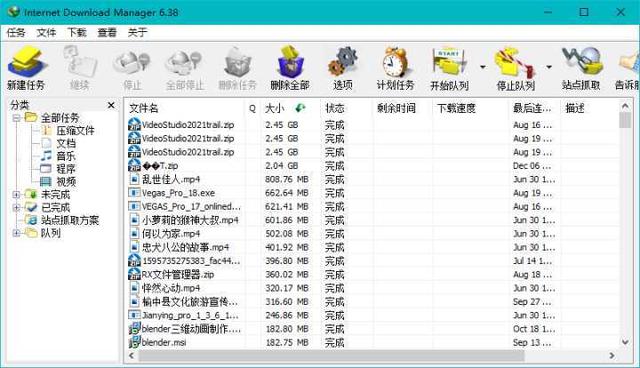
Task: Expand the 未完成 tree node
Action: [16, 195]
